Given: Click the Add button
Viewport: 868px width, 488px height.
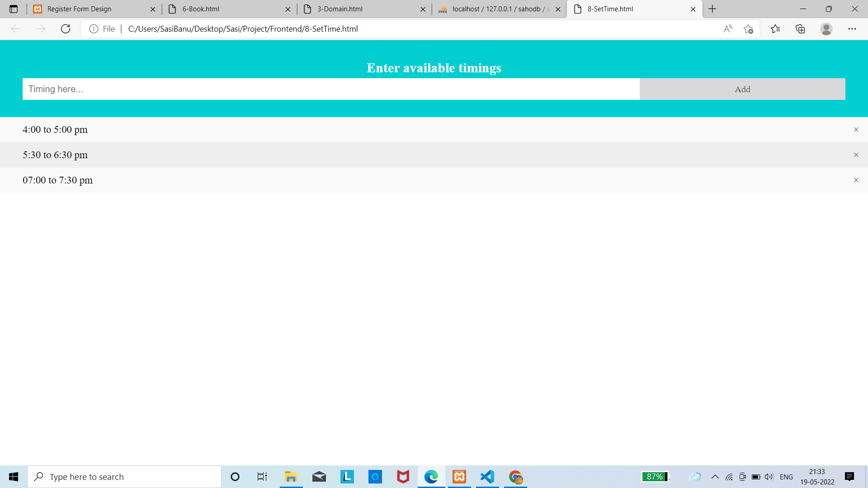Looking at the screenshot, I should 742,89.
